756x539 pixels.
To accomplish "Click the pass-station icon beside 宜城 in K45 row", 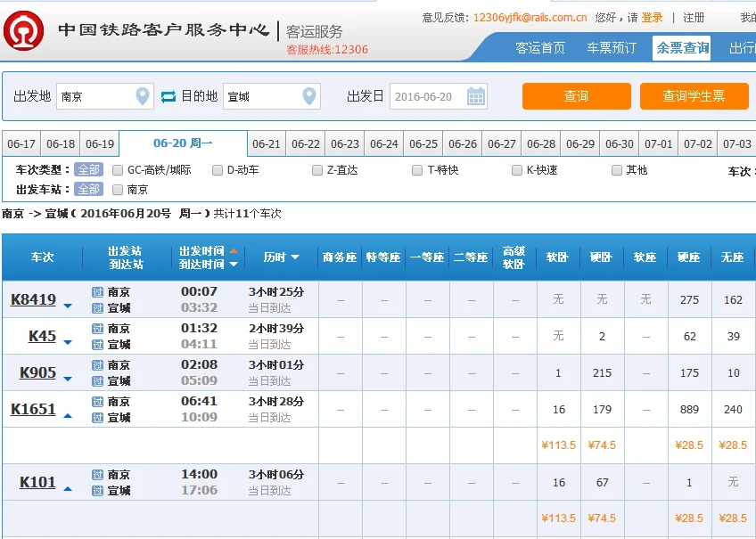I will point(99,346).
